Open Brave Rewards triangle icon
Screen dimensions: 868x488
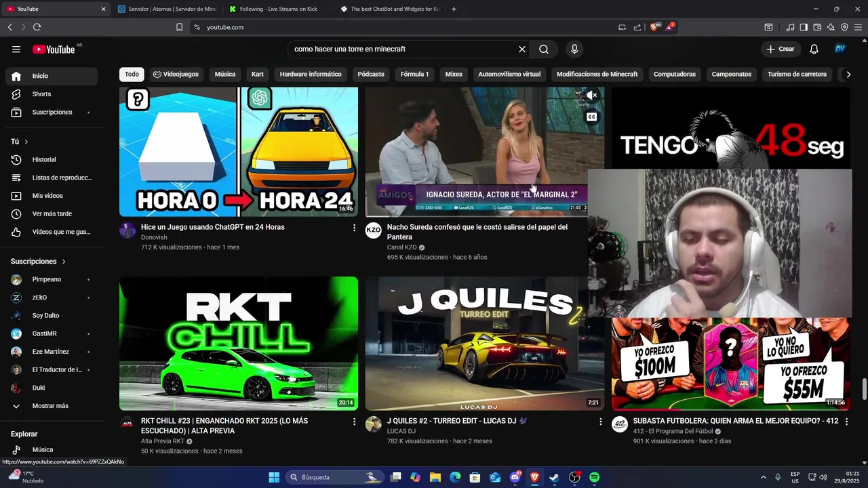click(x=671, y=27)
